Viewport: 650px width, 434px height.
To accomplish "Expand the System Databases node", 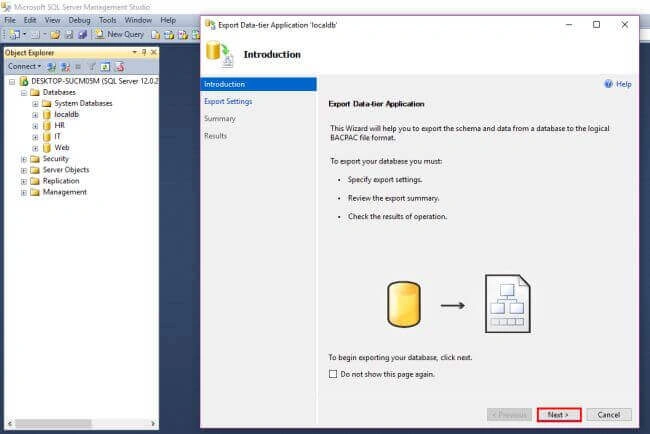I will pyautogui.click(x=35, y=104).
